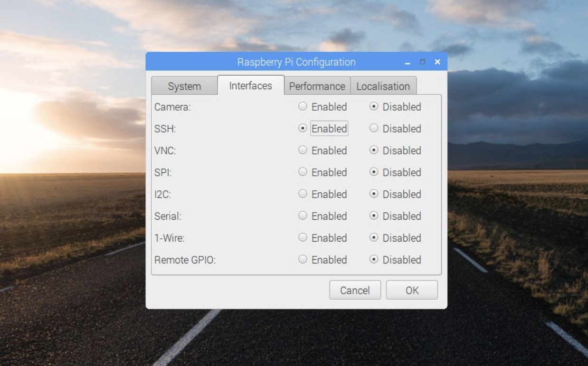The width and height of the screenshot is (588, 366).
Task: Click the Remote GPIO: label
Action: (x=185, y=260)
